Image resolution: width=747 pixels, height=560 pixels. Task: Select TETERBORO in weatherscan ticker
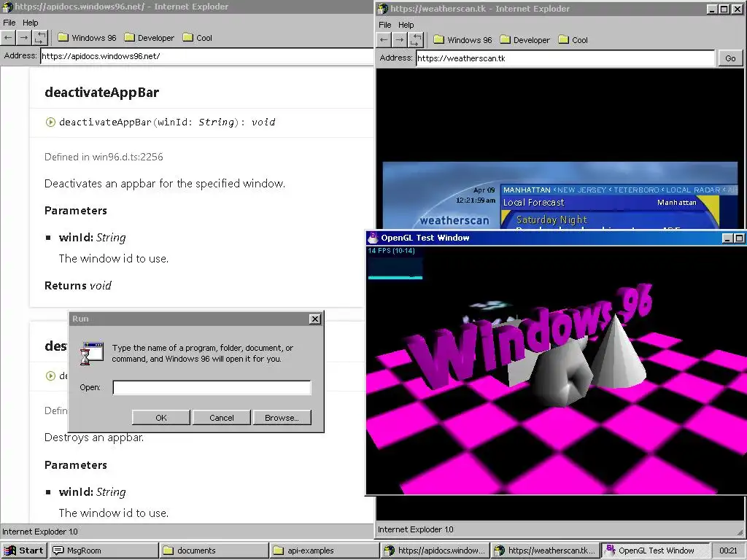click(x=636, y=190)
